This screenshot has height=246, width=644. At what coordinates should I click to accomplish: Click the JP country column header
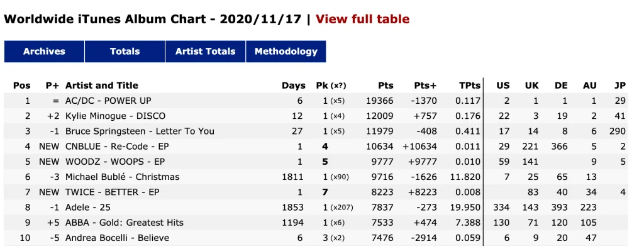point(620,86)
